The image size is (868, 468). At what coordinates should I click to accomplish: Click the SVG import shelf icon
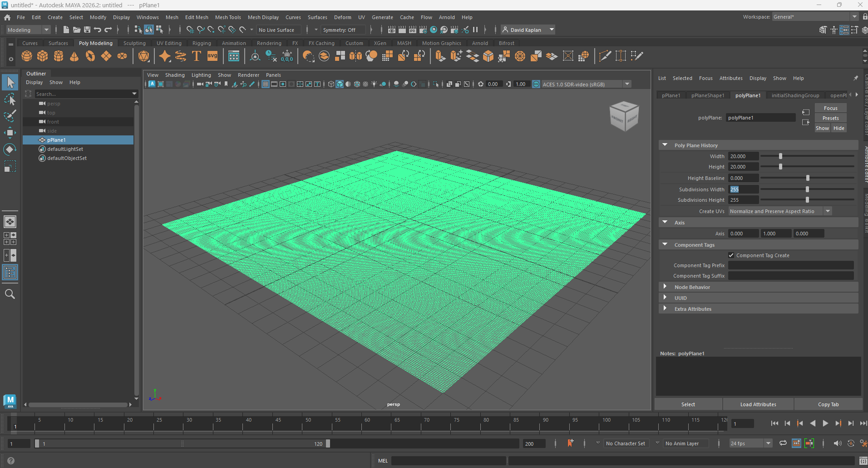(212, 56)
